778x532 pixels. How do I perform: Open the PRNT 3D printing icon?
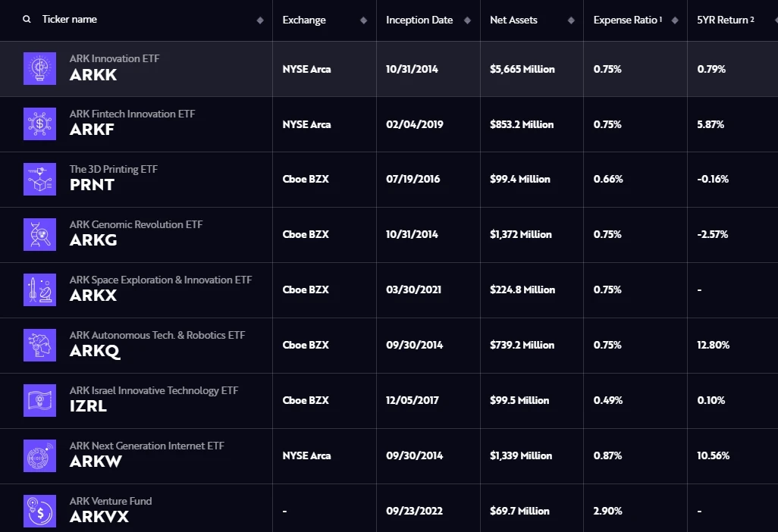[39, 179]
